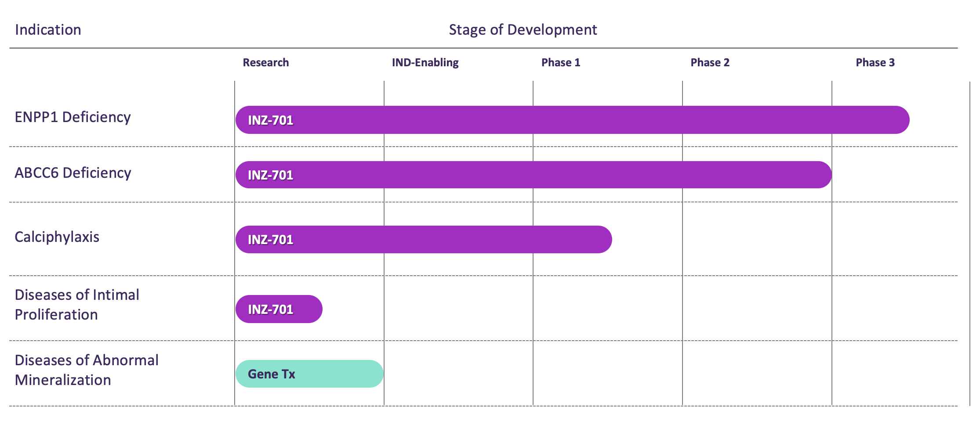
Task: Click the Diseases of Intimal Proliferation label
Action: pos(77,304)
